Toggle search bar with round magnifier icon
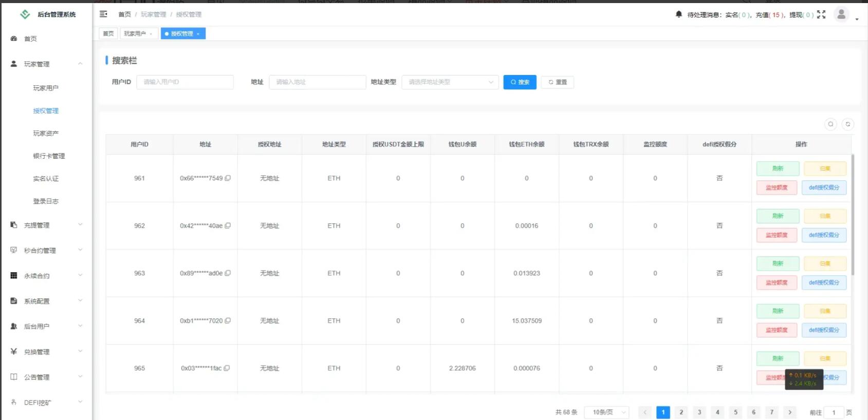 pyautogui.click(x=830, y=124)
